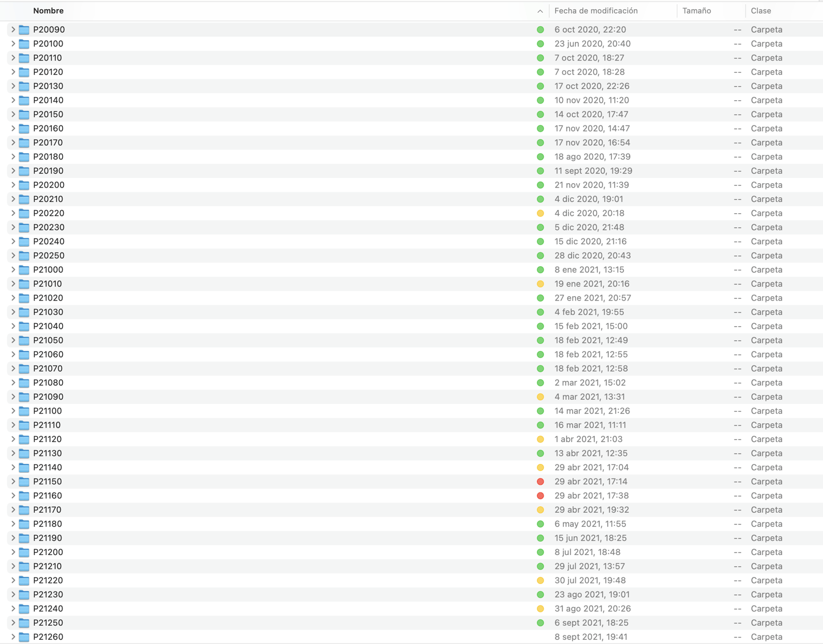Select the P21190 folder name
Screen dimensions: 823x644
(47, 538)
